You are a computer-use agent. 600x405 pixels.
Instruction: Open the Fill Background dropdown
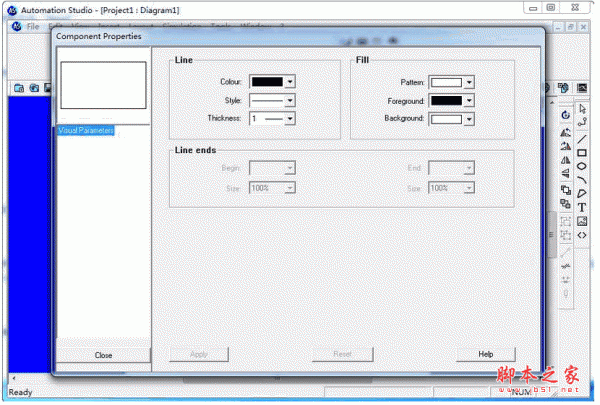[x=469, y=119]
